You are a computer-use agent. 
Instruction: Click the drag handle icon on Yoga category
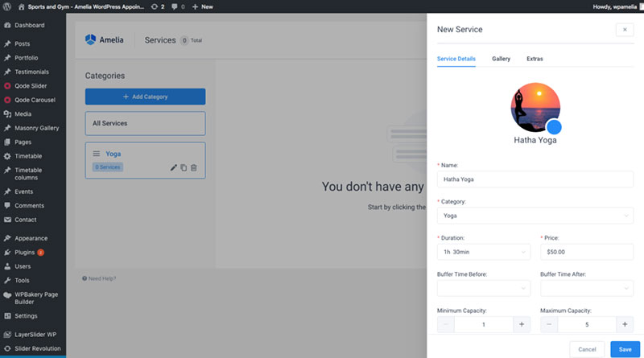(x=96, y=154)
